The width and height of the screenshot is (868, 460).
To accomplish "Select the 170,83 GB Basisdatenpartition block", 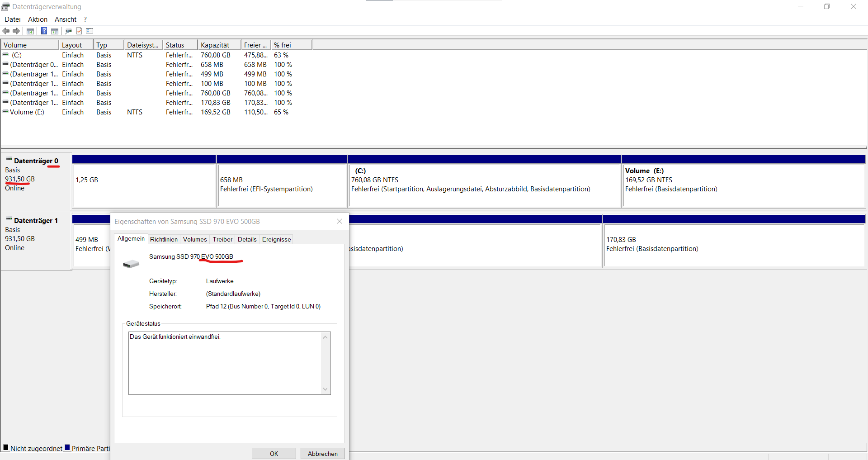I will (x=735, y=245).
